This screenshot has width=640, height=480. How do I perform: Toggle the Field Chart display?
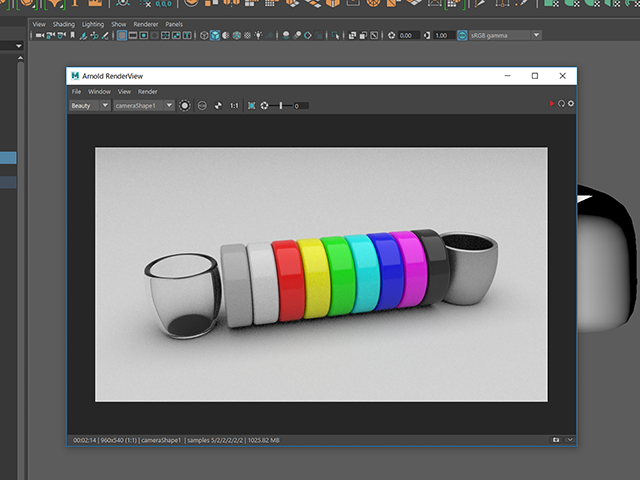click(165, 36)
